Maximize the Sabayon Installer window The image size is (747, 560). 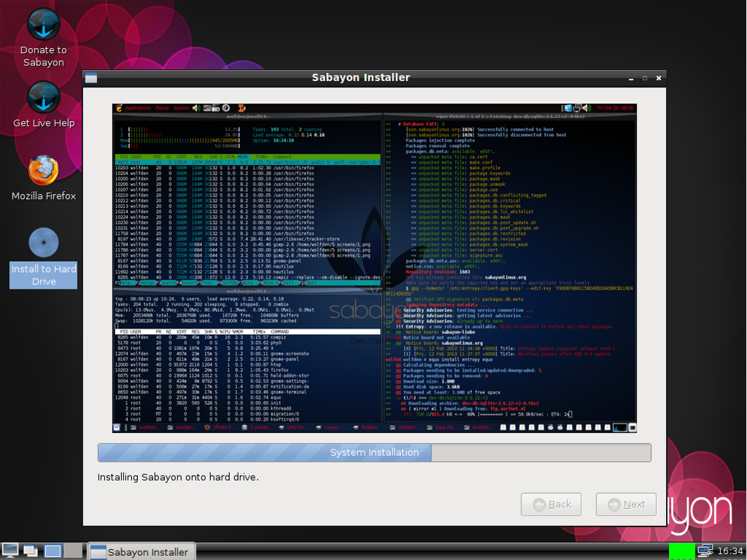[645, 78]
